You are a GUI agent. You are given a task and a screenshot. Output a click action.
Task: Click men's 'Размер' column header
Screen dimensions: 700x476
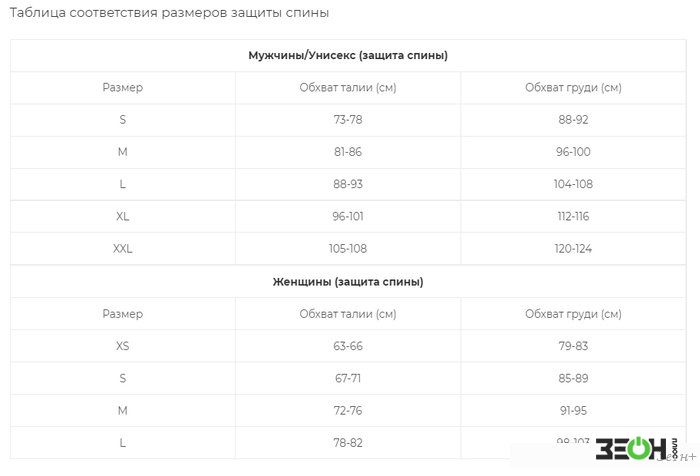point(123,88)
